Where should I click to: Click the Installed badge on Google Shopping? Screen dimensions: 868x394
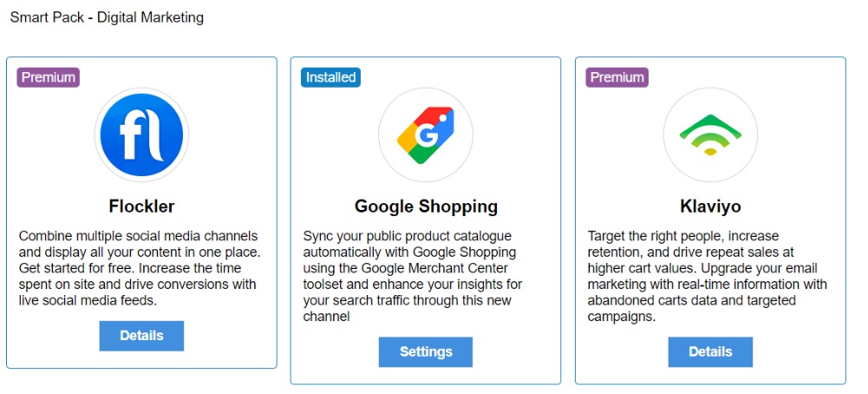[330, 77]
